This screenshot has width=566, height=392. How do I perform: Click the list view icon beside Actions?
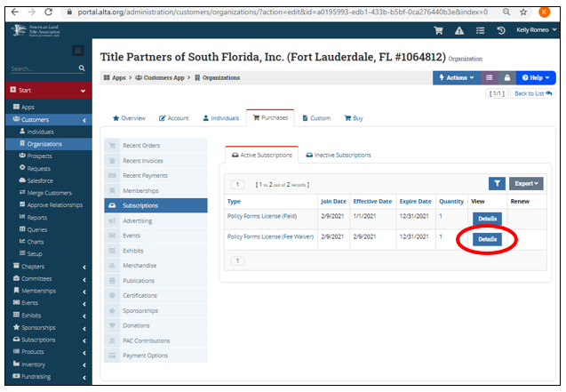[x=489, y=77]
